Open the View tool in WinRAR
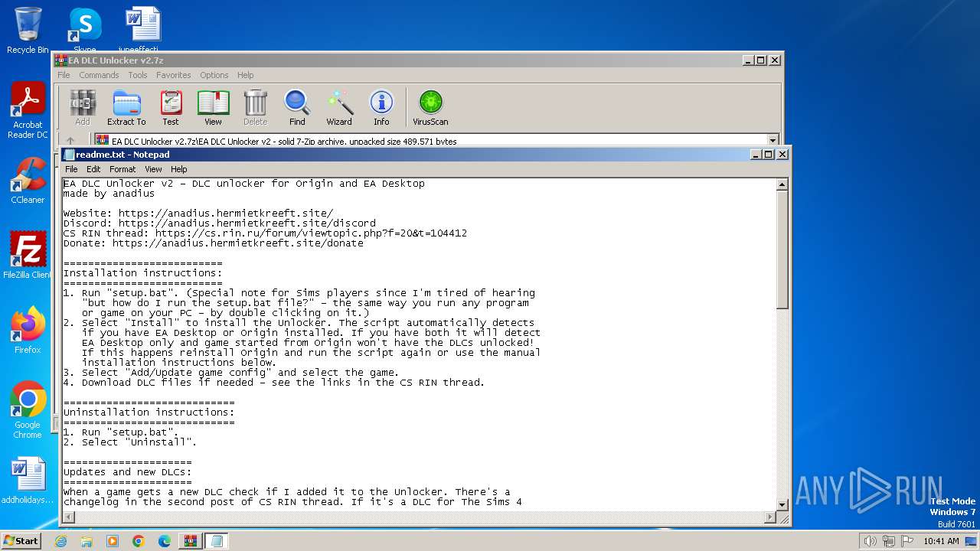Screen dimensions: 980x551 click(213, 108)
